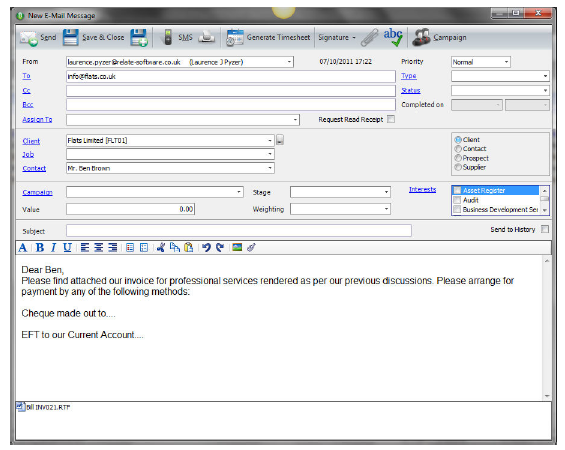
Task: Select the Prospect radio button
Action: coord(458,158)
